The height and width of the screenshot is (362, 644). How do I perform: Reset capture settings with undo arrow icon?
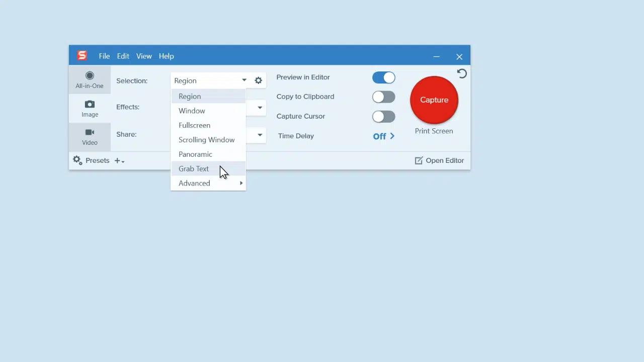coord(462,74)
